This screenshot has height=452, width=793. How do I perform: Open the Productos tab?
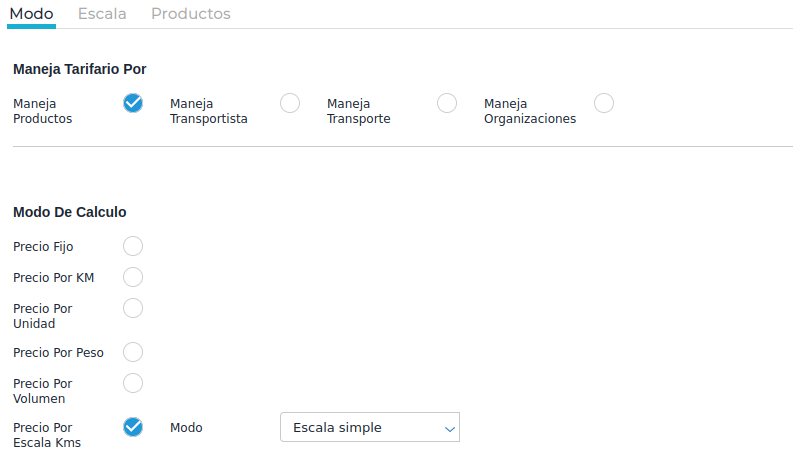coord(190,14)
